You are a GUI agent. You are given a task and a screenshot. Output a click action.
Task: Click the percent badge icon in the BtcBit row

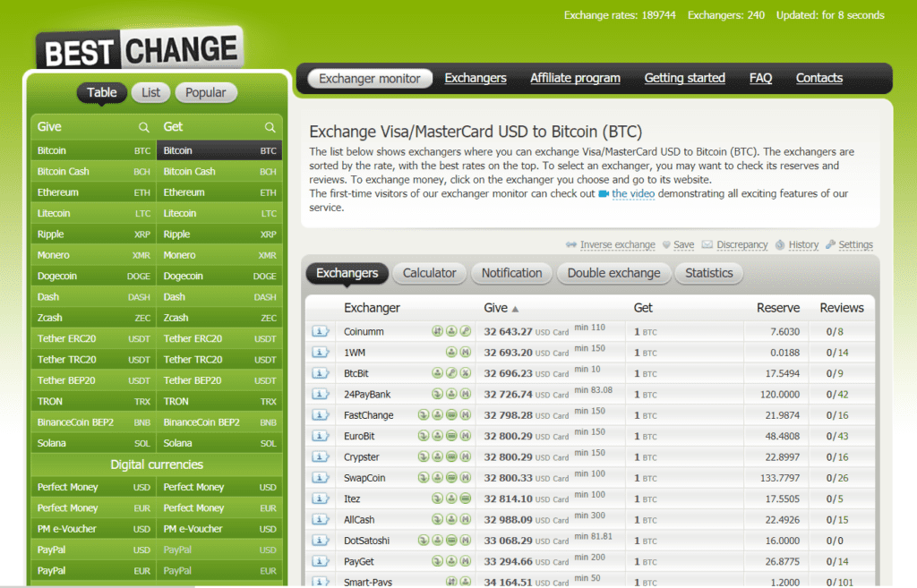tap(466, 373)
